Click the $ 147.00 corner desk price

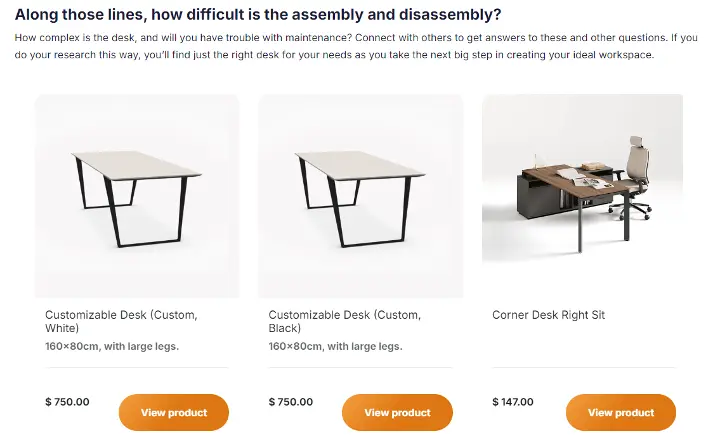514,402
